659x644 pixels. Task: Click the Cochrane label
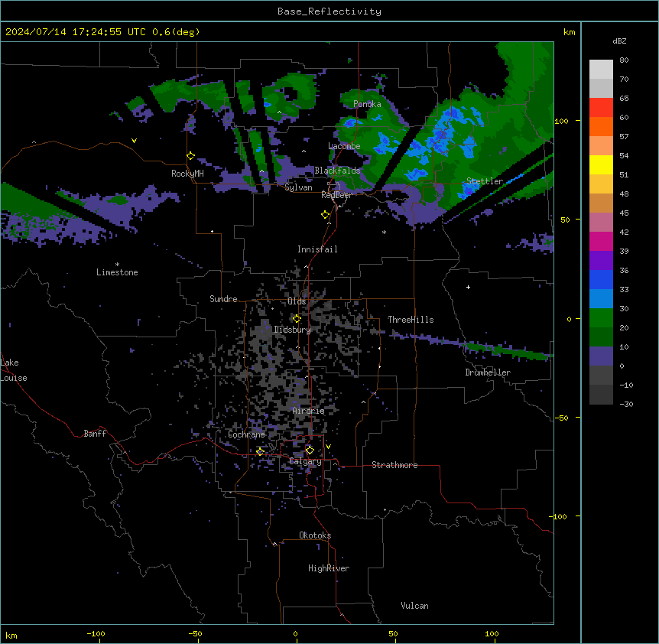pos(246,434)
